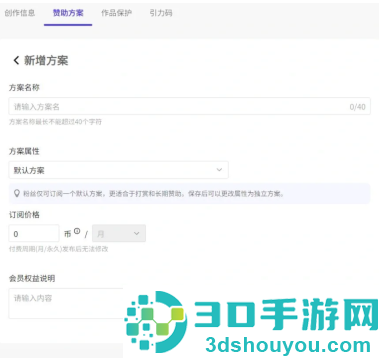Click the 订阅价格 label
379x360 pixels.
(24, 215)
